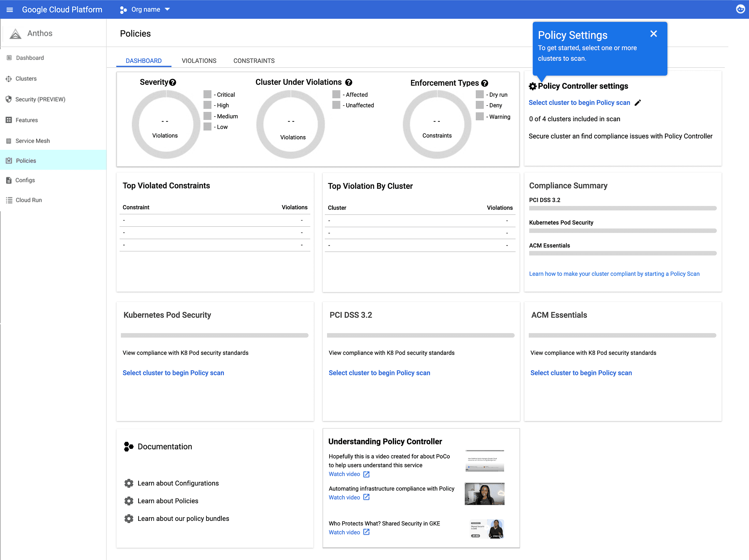Click the Severity help icon
The image size is (749, 560).
(x=173, y=82)
